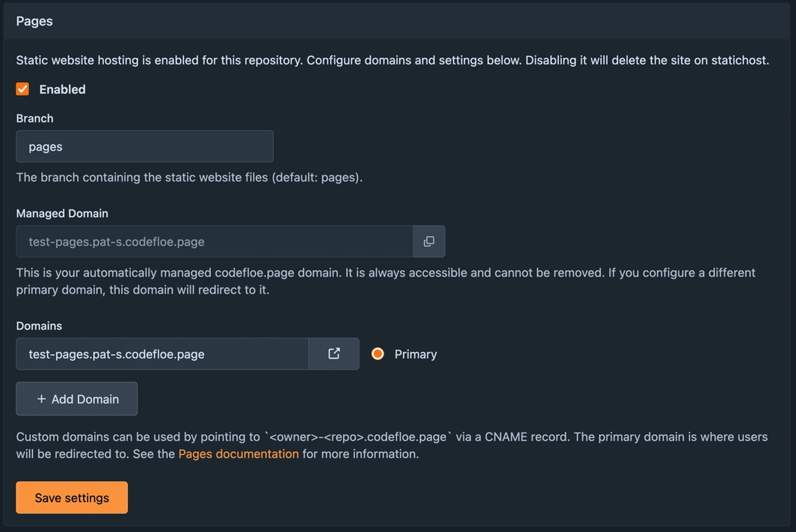Click the copy button beside test-pages.pat-s.codefloe.page

428,241
